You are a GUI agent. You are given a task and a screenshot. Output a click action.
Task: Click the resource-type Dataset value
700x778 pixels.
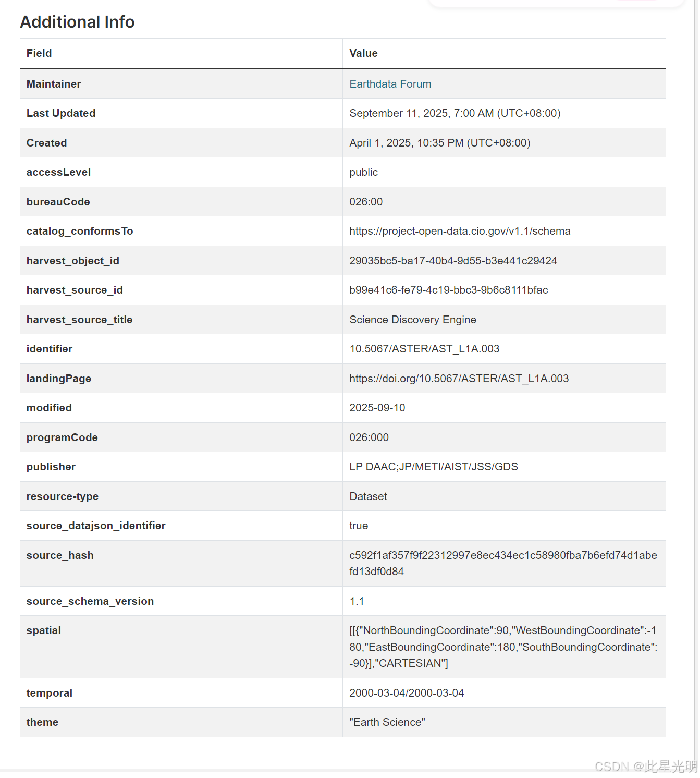(x=368, y=496)
